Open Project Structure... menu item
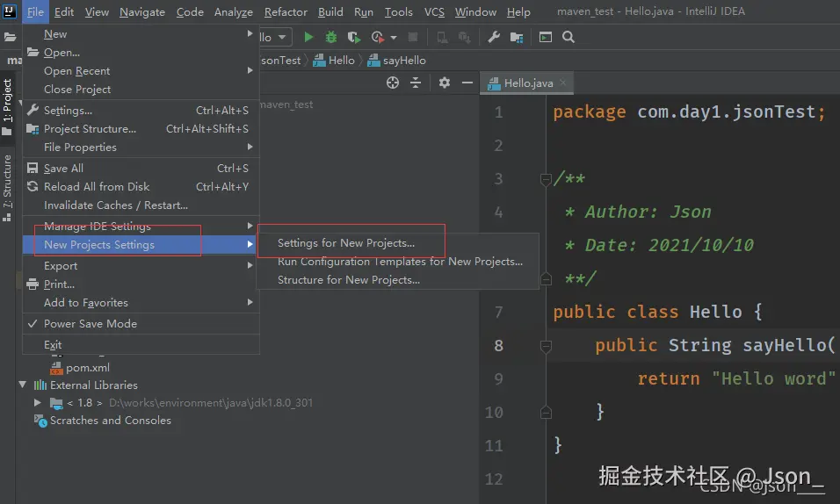840x504 pixels. [x=141, y=128]
